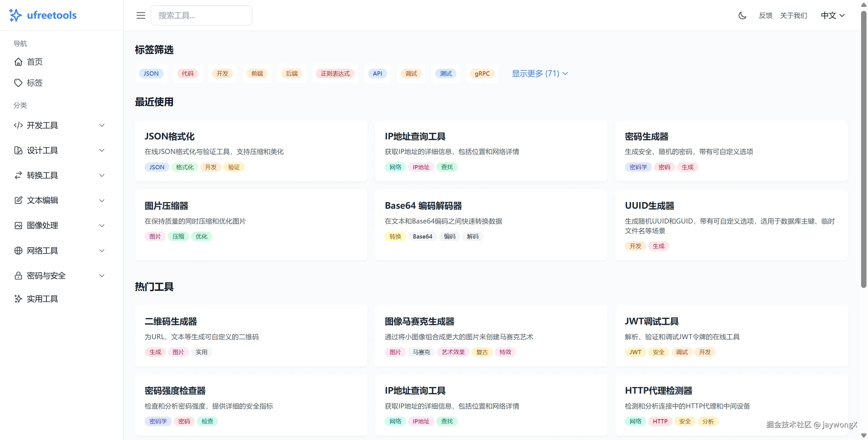Image resolution: width=868 pixels, height=440 pixels.
Task: Open the 反馈 menu item
Action: click(x=765, y=15)
